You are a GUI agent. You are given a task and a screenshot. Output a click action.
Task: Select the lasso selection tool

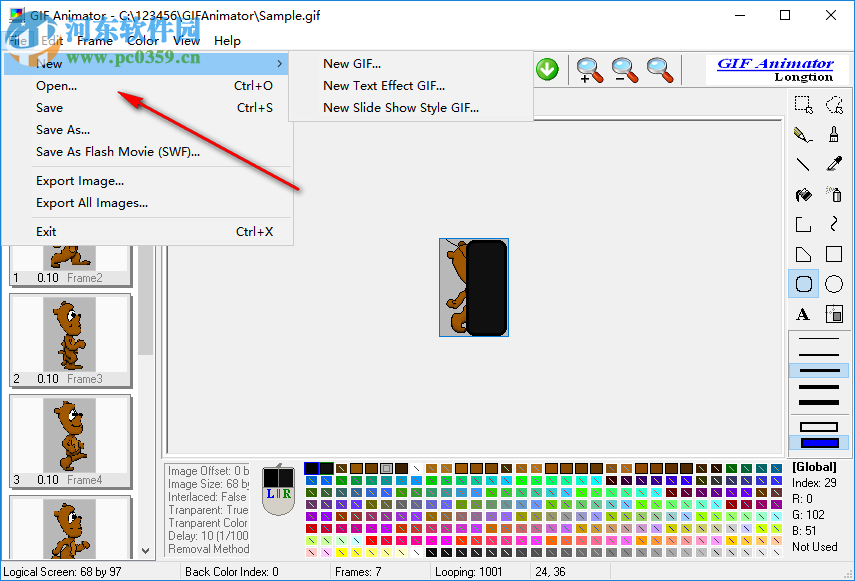[x=833, y=104]
